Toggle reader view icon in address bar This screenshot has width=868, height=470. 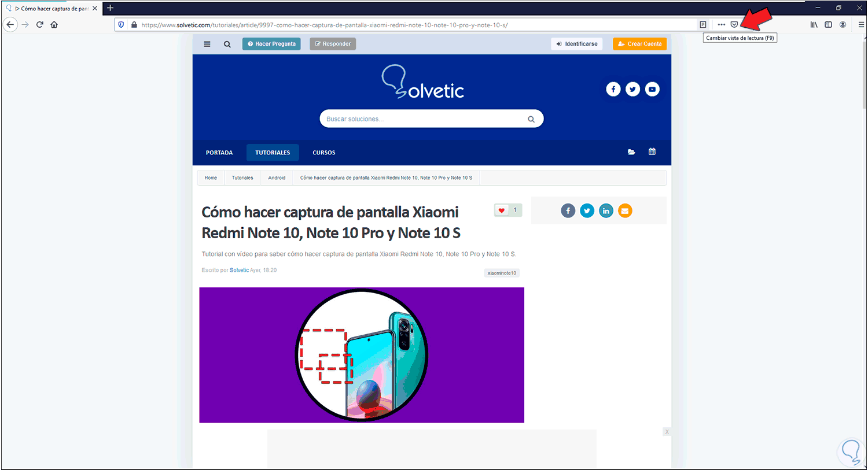703,25
